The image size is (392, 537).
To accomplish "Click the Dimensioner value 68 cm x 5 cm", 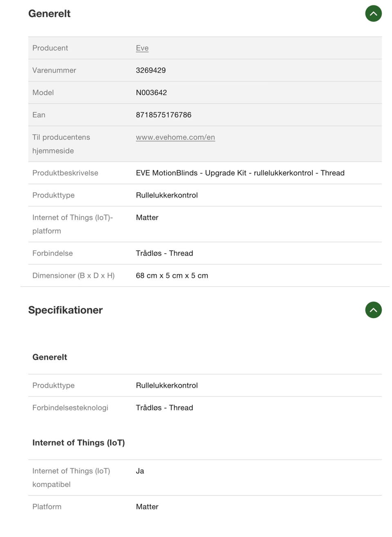I will click(172, 276).
